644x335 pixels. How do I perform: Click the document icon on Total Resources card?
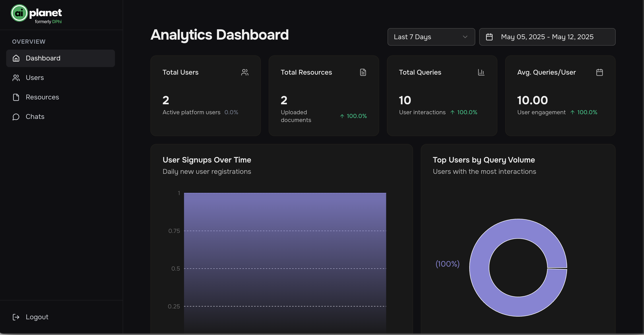(x=363, y=72)
